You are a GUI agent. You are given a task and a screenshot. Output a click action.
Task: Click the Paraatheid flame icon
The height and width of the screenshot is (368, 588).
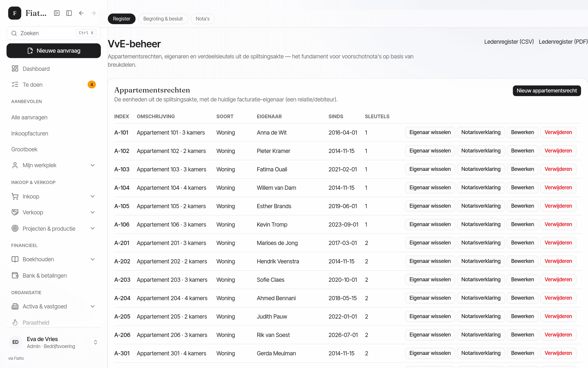point(15,322)
